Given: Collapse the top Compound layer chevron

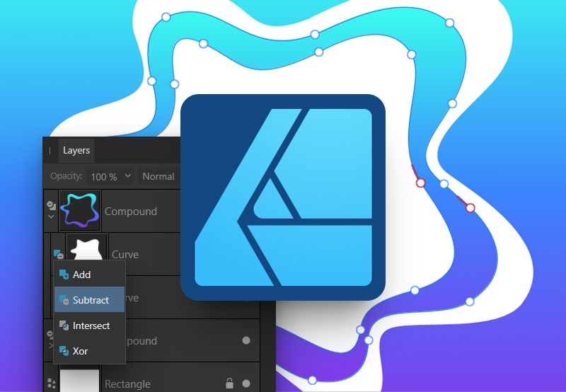Looking at the screenshot, I should (x=51, y=217).
